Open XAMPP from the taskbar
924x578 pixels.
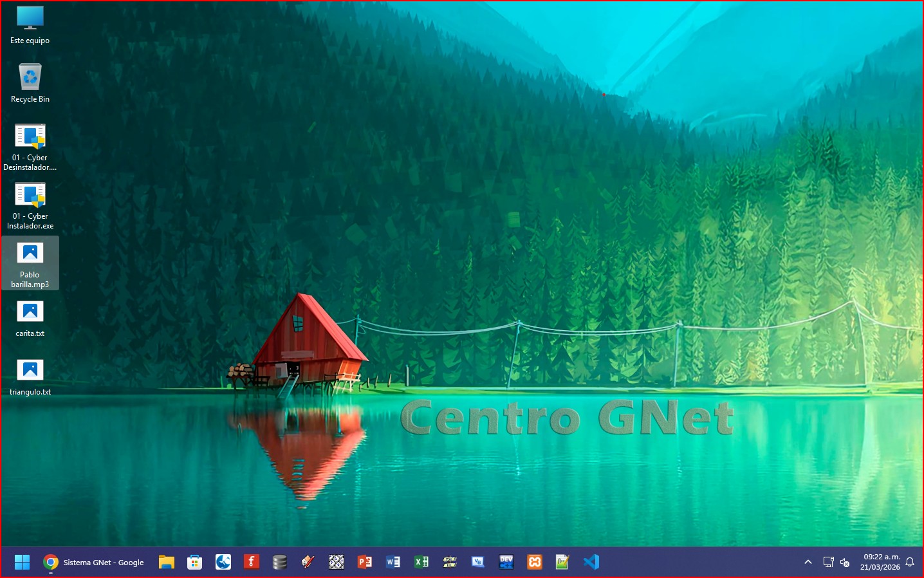point(535,562)
